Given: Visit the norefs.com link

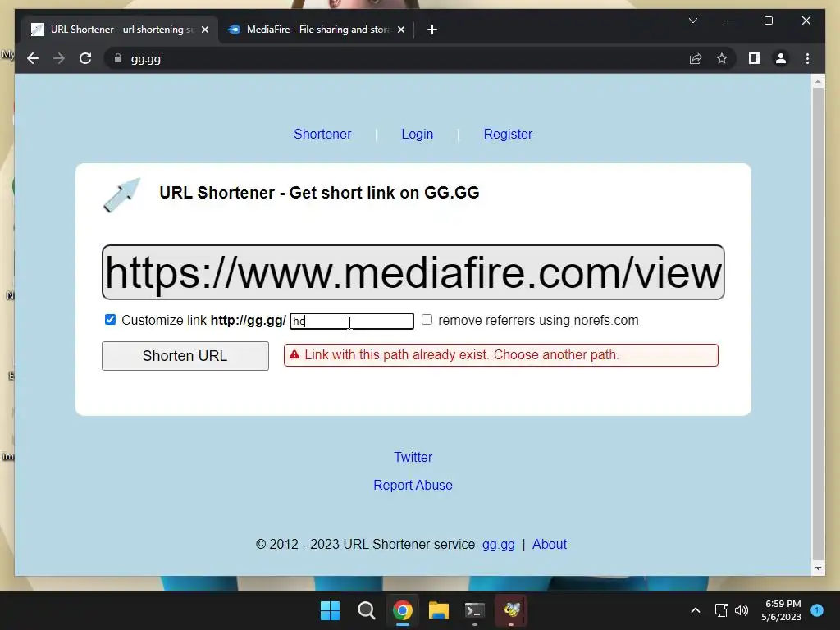Looking at the screenshot, I should click(x=606, y=321).
